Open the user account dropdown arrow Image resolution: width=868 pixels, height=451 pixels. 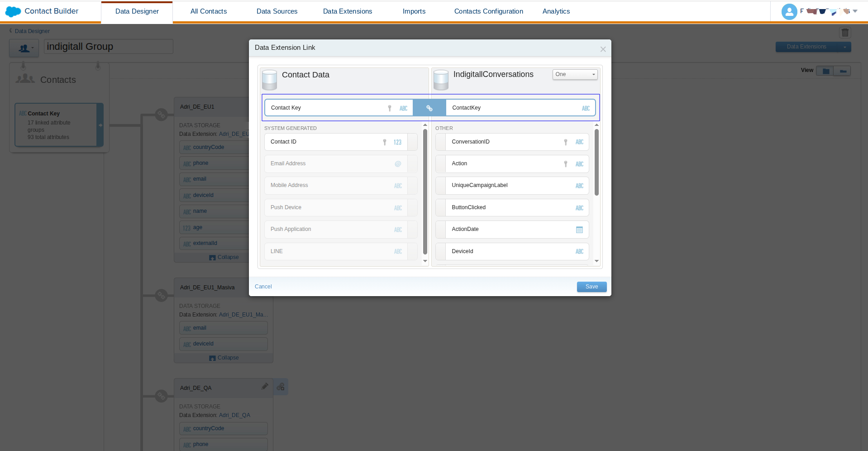(x=855, y=11)
